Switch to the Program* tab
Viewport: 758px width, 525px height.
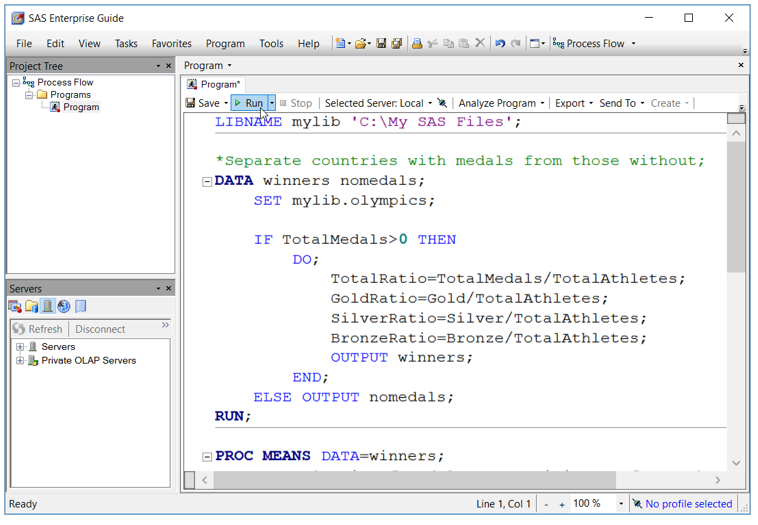214,85
